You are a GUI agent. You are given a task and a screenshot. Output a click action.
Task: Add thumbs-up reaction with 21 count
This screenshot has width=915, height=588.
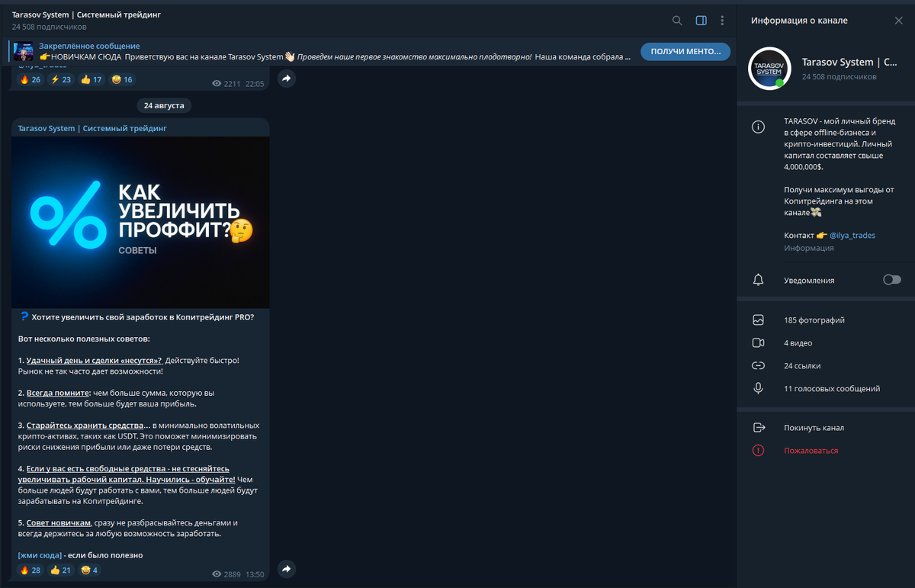click(x=61, y=570)
